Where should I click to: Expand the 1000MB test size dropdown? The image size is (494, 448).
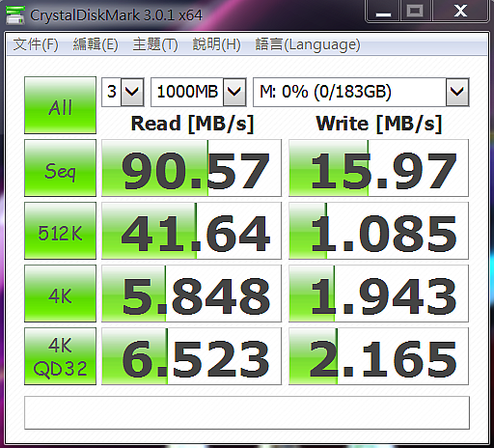[234, 92]
